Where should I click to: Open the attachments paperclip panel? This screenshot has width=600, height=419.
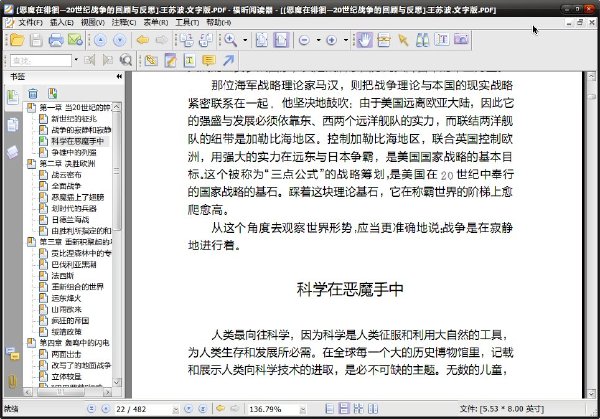pos(12,382)
